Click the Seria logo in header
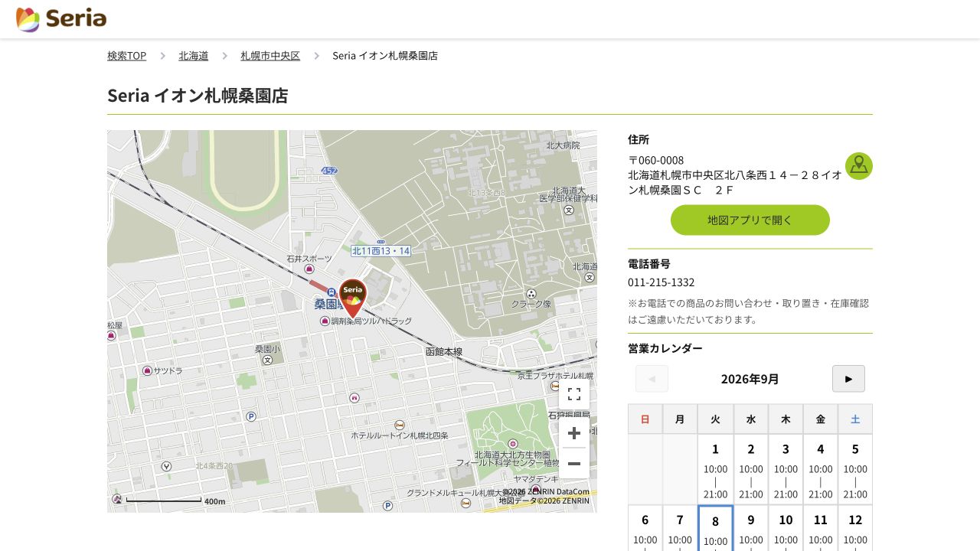The width and height of the screenshot is (980, 551). (x=61, y=19)
